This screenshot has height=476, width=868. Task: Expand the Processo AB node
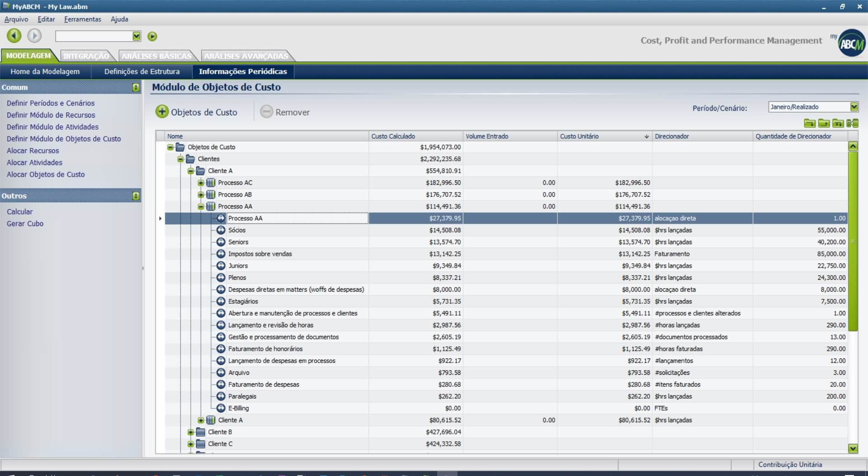point(201,194)
